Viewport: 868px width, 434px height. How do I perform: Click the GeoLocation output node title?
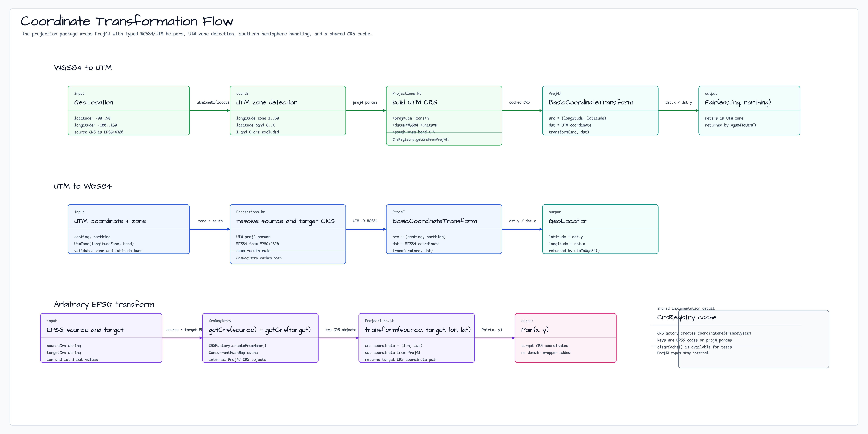coord(568,221)
